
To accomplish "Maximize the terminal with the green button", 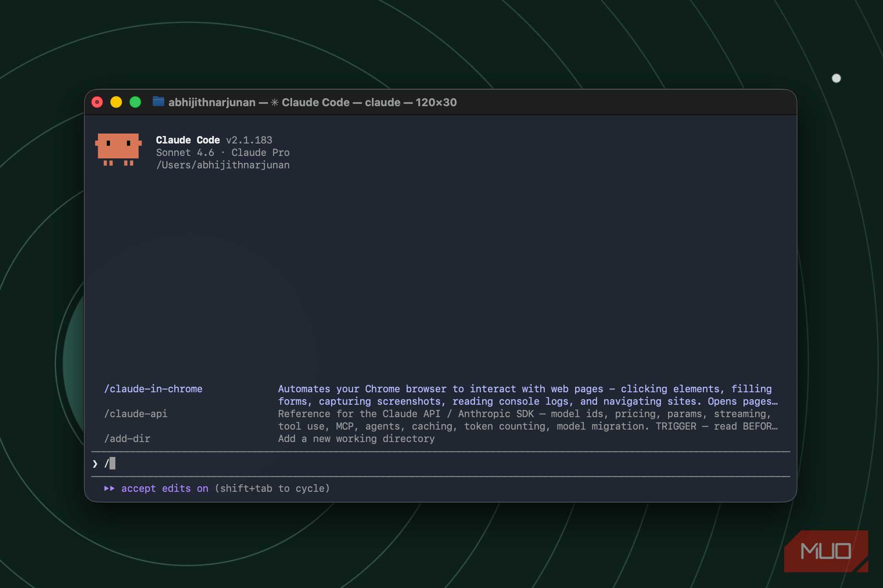I will point(135,102).
